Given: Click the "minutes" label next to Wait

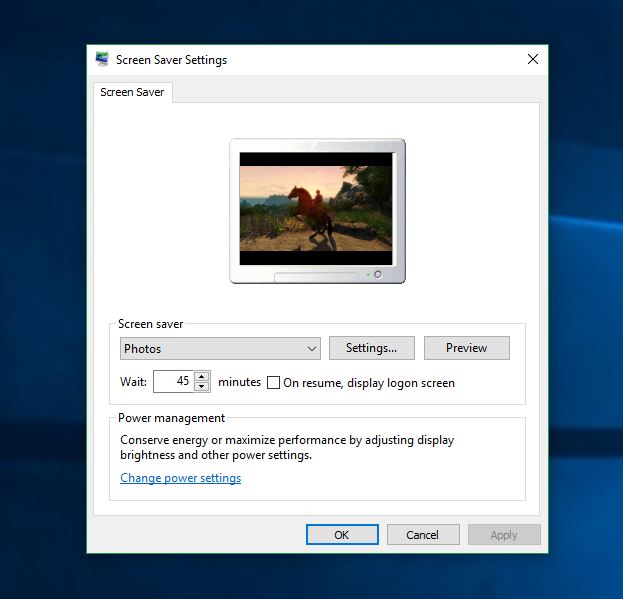Looking at the screenshot, I should coord(239,382).
